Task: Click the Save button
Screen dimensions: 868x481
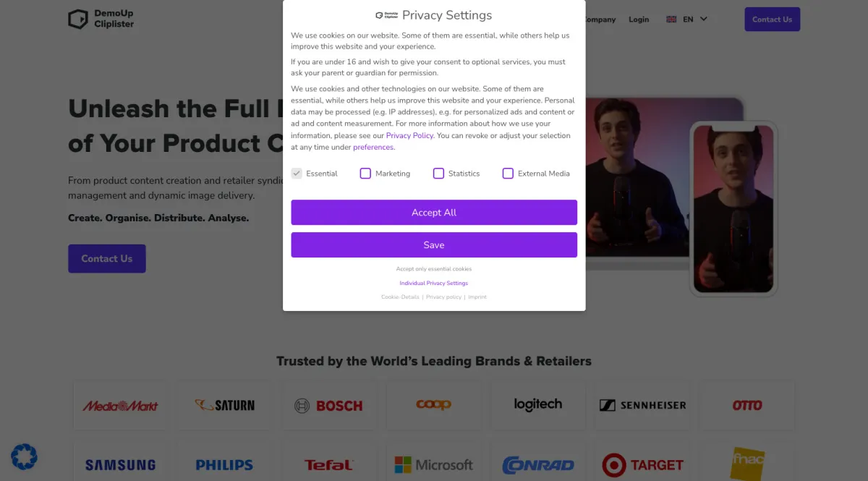Action: tap(434, 245)
